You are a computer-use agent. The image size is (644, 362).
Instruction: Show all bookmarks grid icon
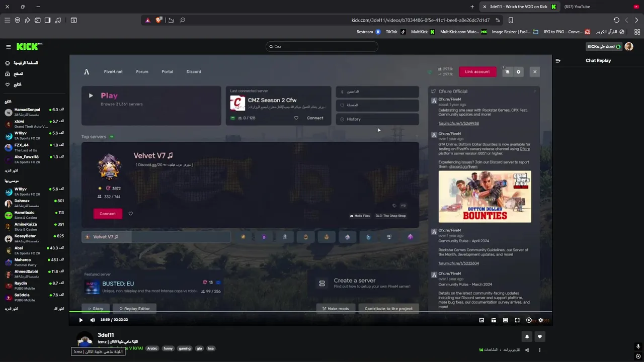click(637, 32)
